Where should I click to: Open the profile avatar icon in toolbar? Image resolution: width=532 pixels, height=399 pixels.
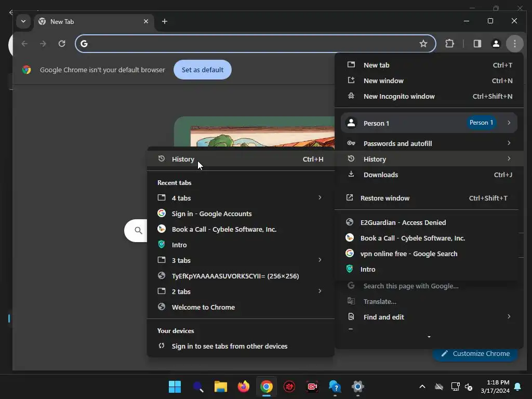click(496, 44)
